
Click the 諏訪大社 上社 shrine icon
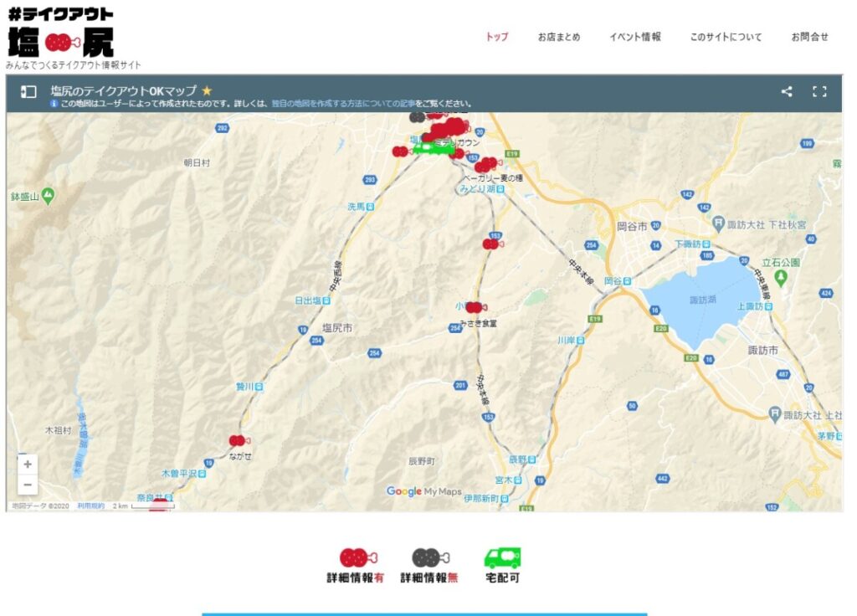774,414
